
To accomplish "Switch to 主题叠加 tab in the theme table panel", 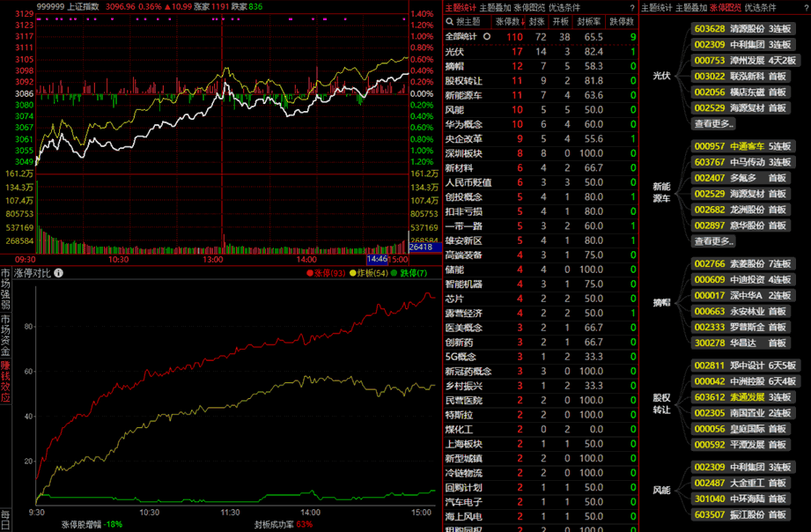I will point(495,8).
